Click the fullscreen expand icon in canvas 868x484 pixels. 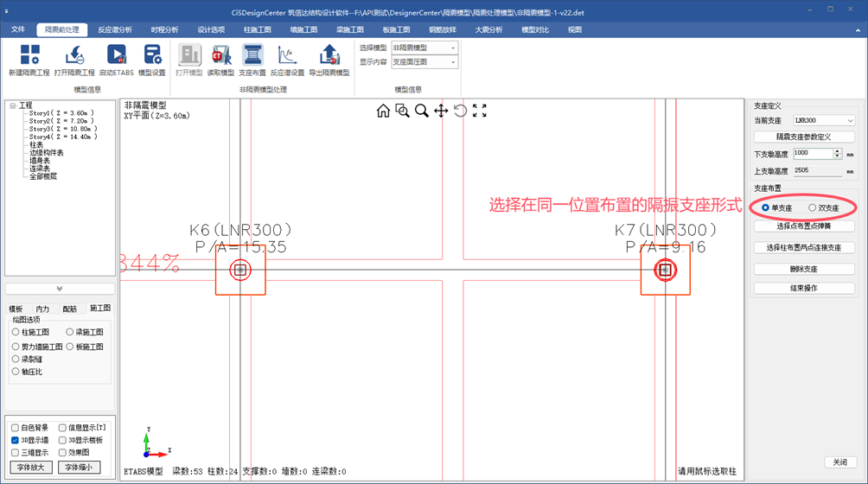pos(480,111)
